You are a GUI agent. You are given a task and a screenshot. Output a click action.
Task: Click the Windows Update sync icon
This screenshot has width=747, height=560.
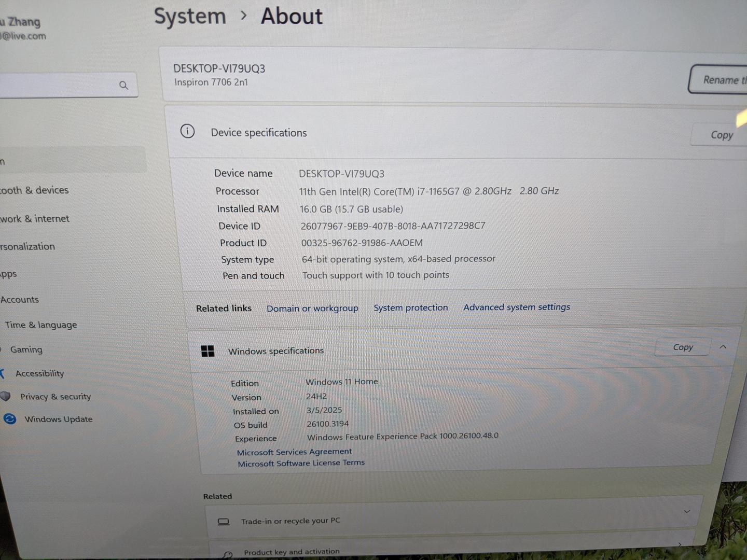[10, 418]
